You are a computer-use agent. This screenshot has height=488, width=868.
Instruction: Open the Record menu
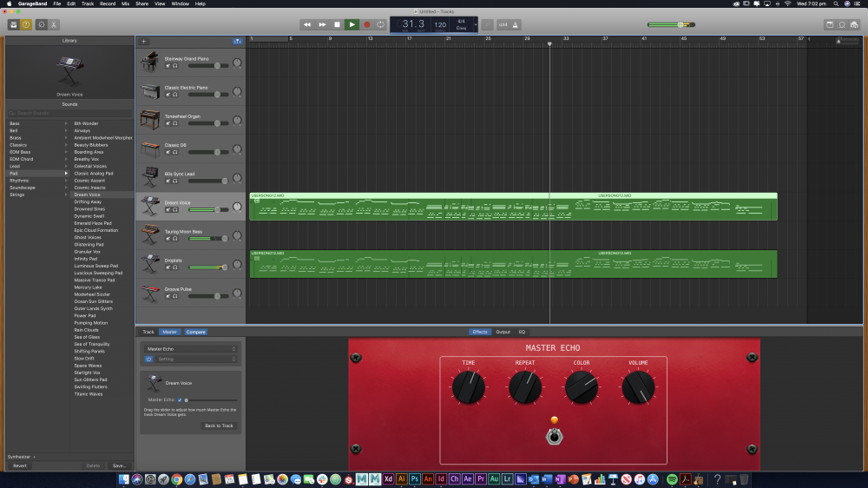108,3
